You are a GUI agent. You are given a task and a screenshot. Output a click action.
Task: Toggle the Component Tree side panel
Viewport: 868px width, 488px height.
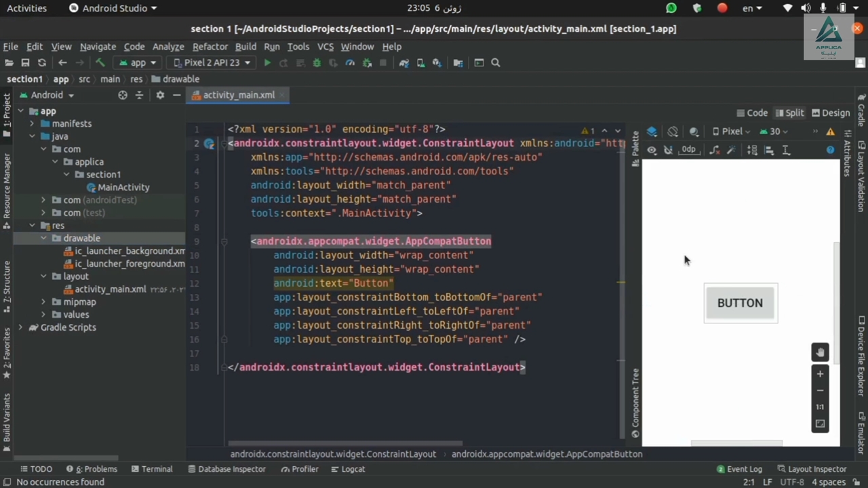[635, 403]
